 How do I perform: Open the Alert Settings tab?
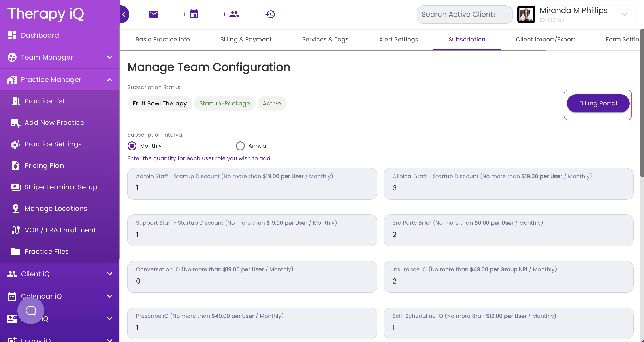(398, 39)
